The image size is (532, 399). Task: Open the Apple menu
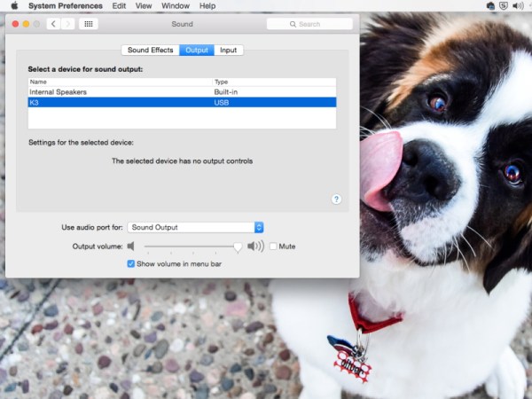pos(14,5)
